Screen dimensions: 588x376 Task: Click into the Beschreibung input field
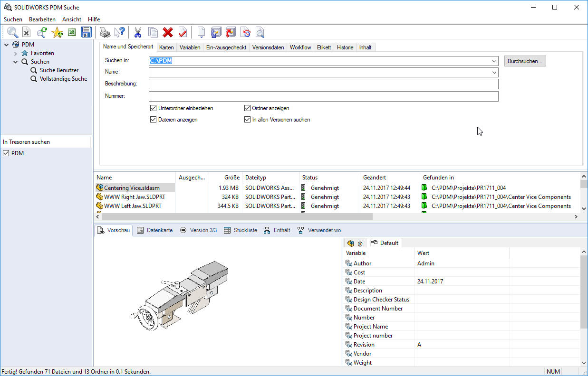tap(323, 84)
